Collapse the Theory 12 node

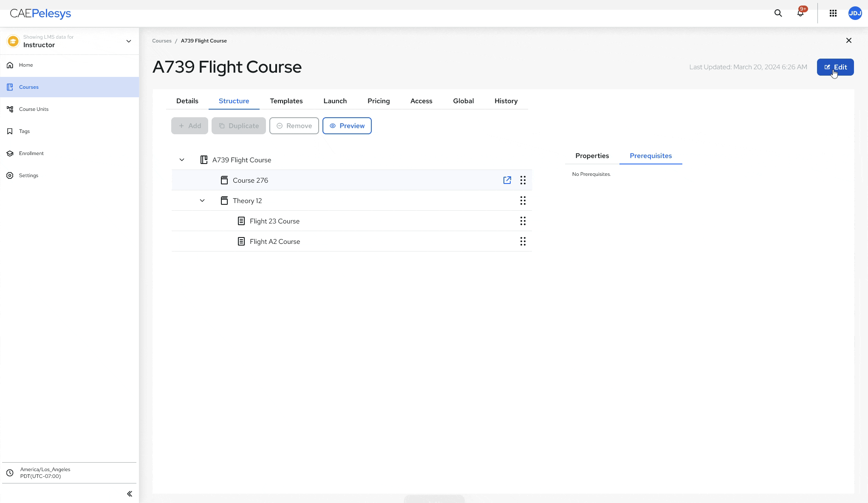202,201
